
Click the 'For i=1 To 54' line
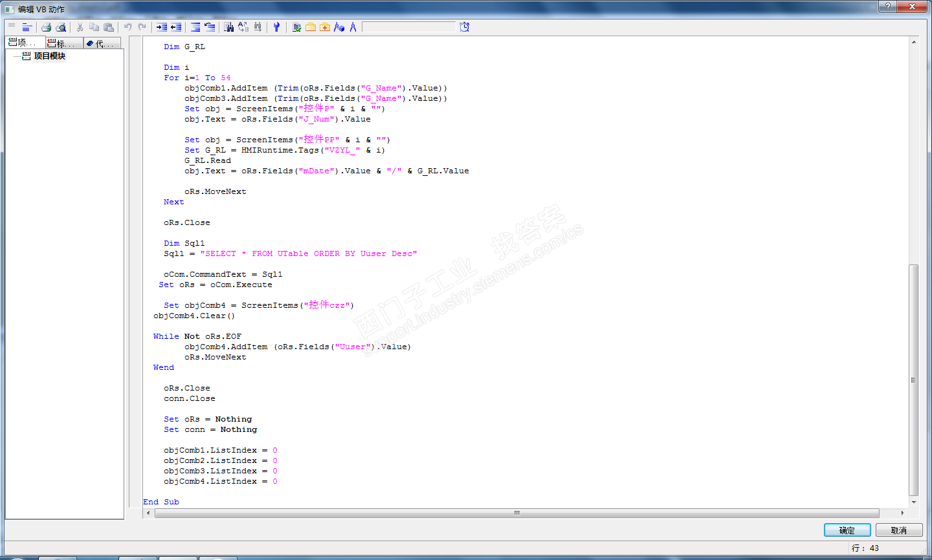click(197, 78)
